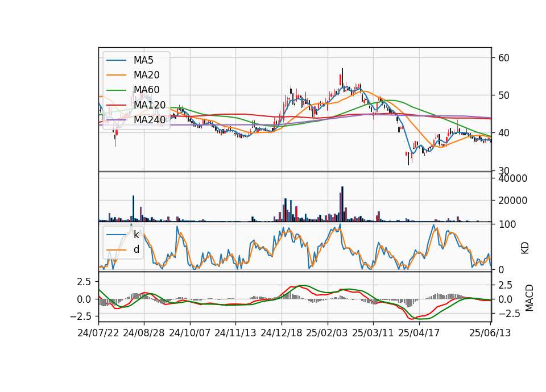Image resolution: width=546 pixels, height=392 pixels.
Task: Click the 24/07/22 date axis label
Action: (x=98, y=333)
